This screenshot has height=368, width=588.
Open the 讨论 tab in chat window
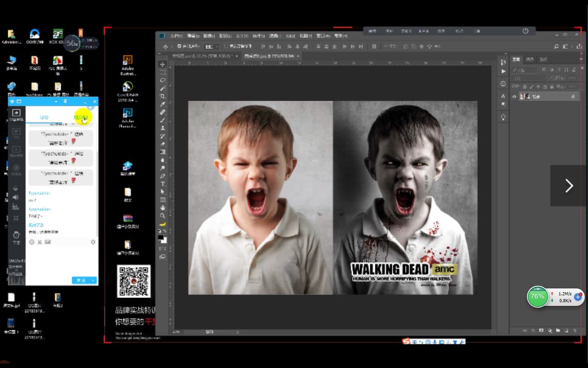click(44, 117)
